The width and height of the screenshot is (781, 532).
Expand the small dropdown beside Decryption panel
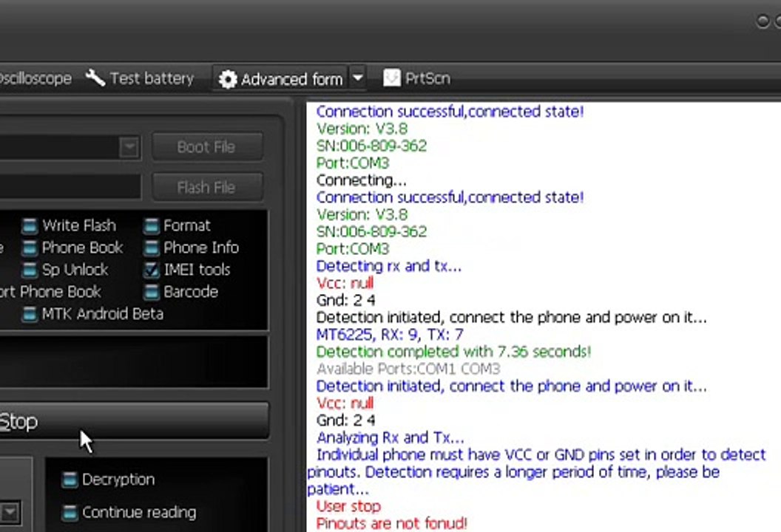click(10, 512)
